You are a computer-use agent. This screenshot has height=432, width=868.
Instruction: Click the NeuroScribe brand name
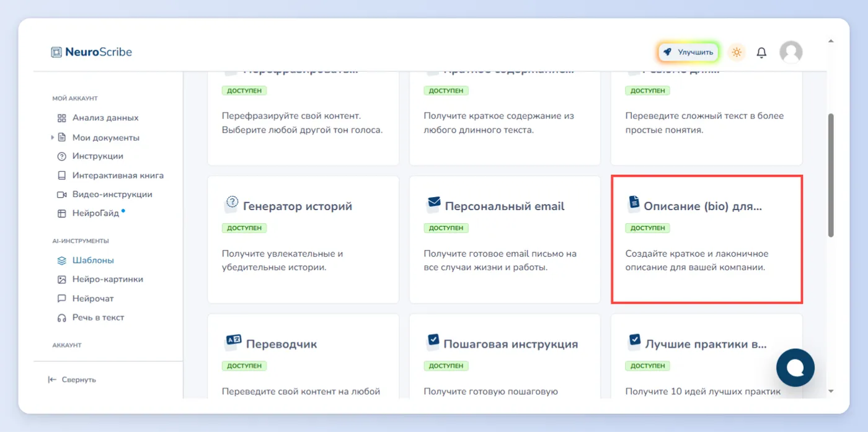tap(99, 52)
